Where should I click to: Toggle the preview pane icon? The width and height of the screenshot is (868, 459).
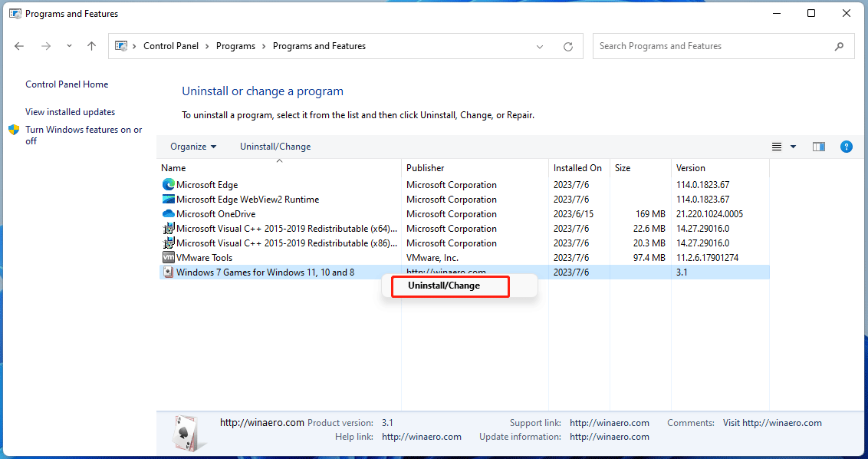(819, 147)
